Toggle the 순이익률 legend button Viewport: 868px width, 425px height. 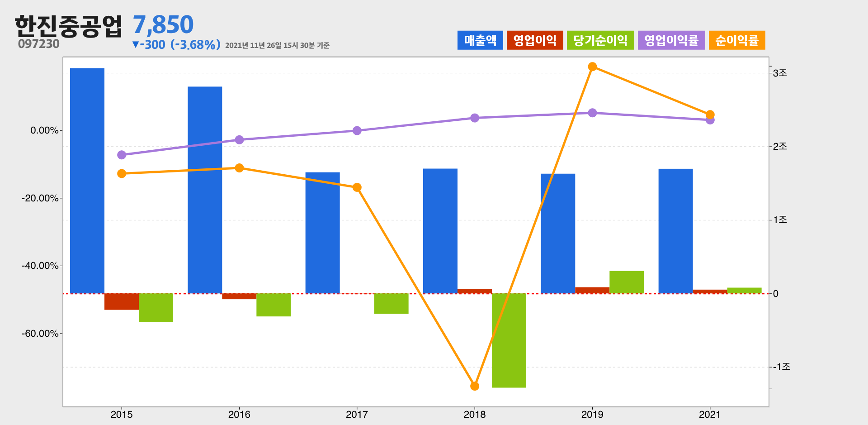coord(737,40)
